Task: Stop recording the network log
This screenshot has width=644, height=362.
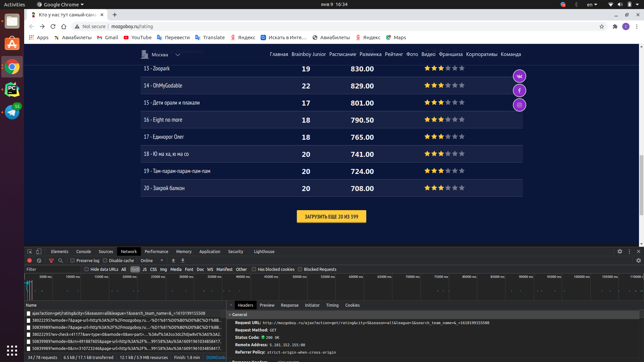Action: [x=30, y=260]
